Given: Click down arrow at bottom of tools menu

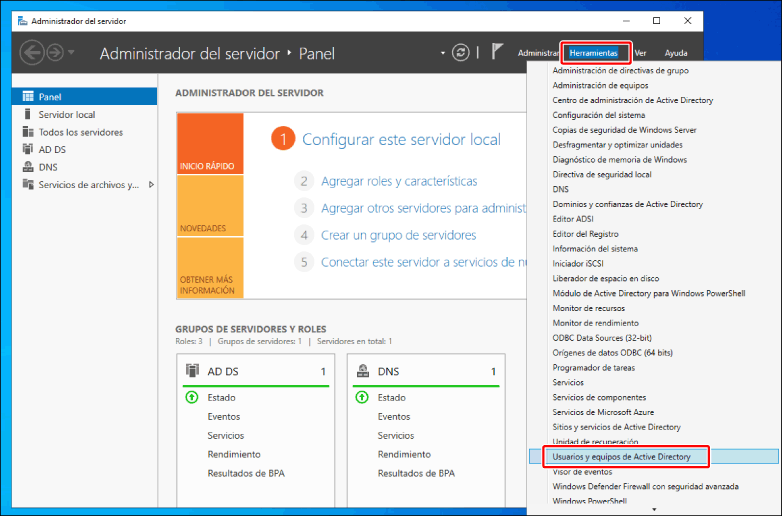Looking at the screenshot, I should coord(654,510).
